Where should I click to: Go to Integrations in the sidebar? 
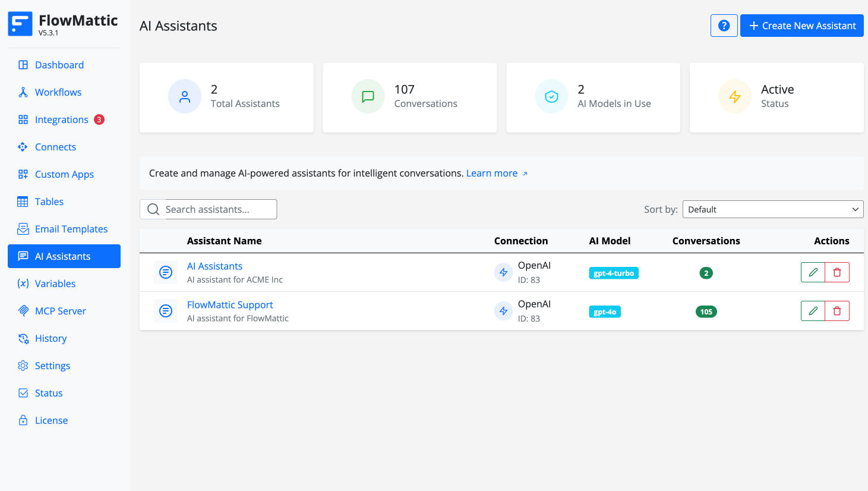click(x=61, y=119)
